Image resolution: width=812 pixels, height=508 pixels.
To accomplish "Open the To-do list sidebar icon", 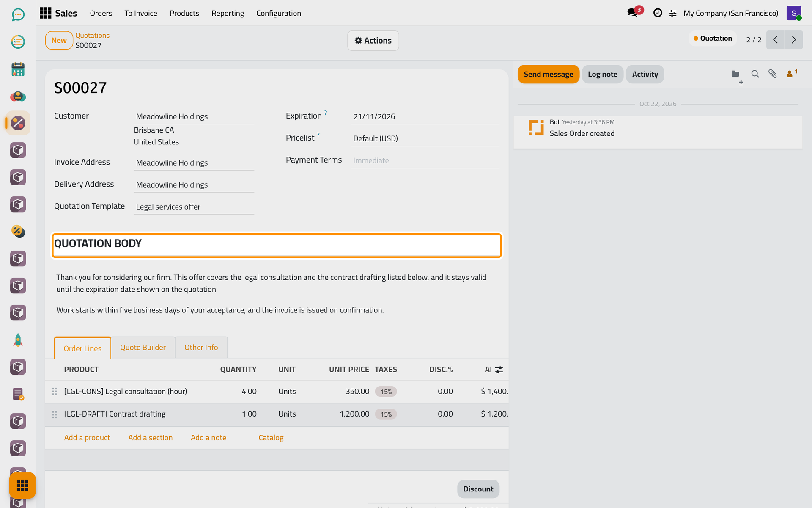I will [x=18, y=42].
